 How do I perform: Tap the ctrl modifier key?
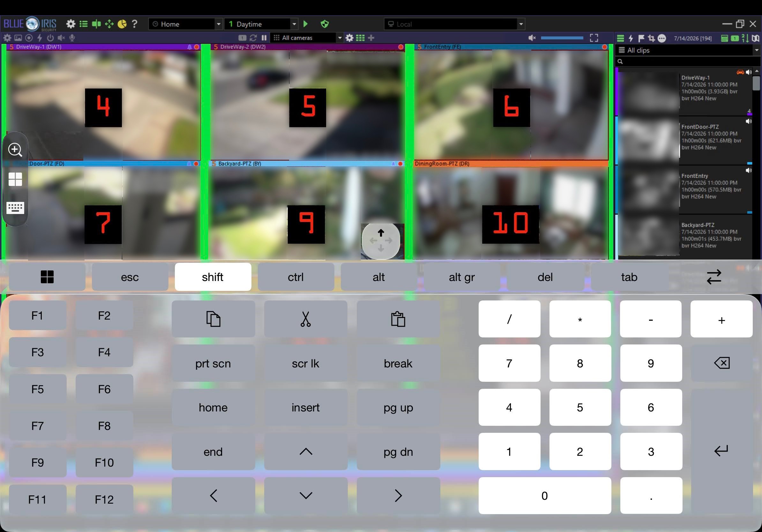(296, 277)
